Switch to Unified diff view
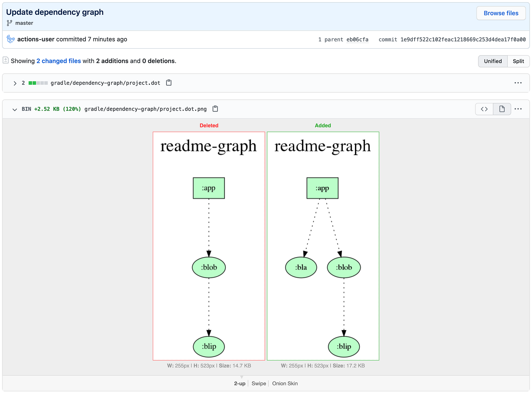The image size is (532, 394). tap(492, 61)
